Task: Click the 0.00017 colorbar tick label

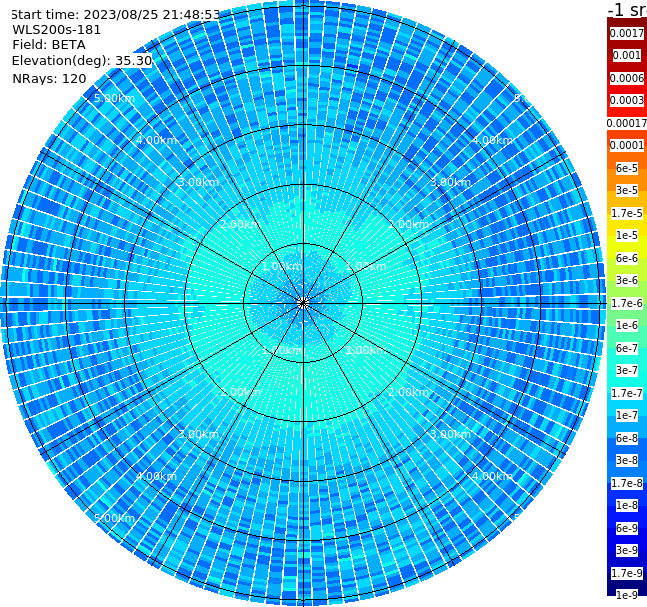Action: click(x=627, y=123)
